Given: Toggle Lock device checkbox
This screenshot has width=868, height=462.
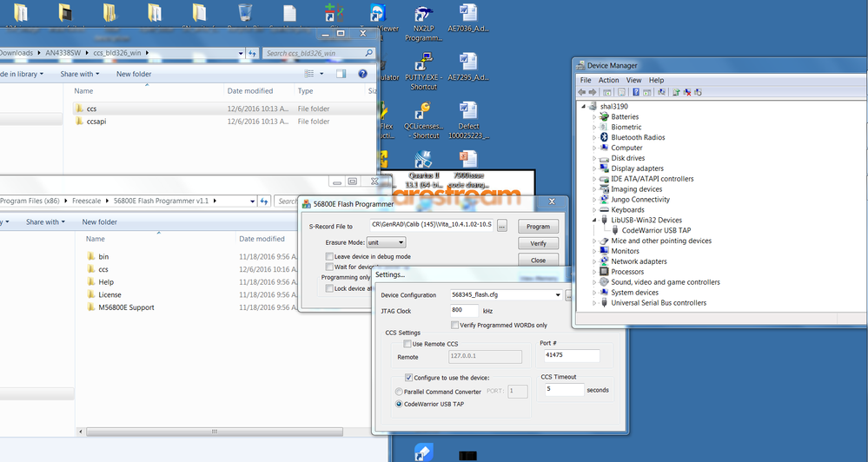Looking at the screenshot, I should pyautogui.click(x=329, y=288).
